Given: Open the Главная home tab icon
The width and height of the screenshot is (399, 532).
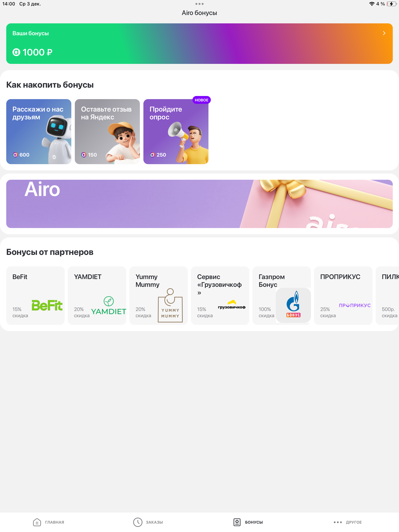Looking at the screenshot, I should click(37, 522).
